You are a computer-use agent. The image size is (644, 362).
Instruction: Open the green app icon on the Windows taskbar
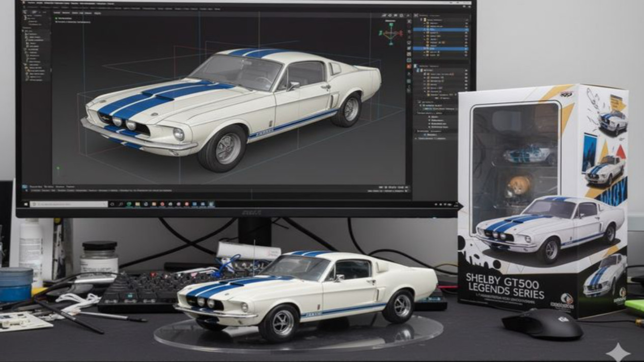point(129,204)
